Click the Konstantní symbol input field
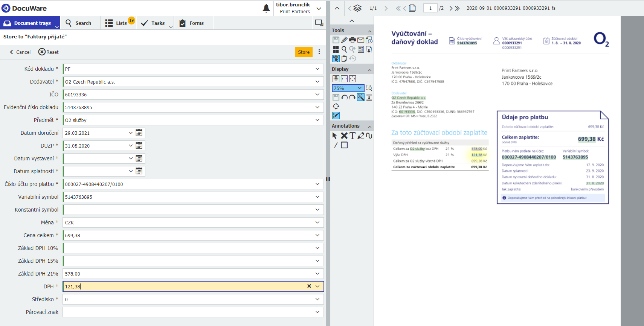This screenshot has width=644, height=326. [x=193, y=210]
